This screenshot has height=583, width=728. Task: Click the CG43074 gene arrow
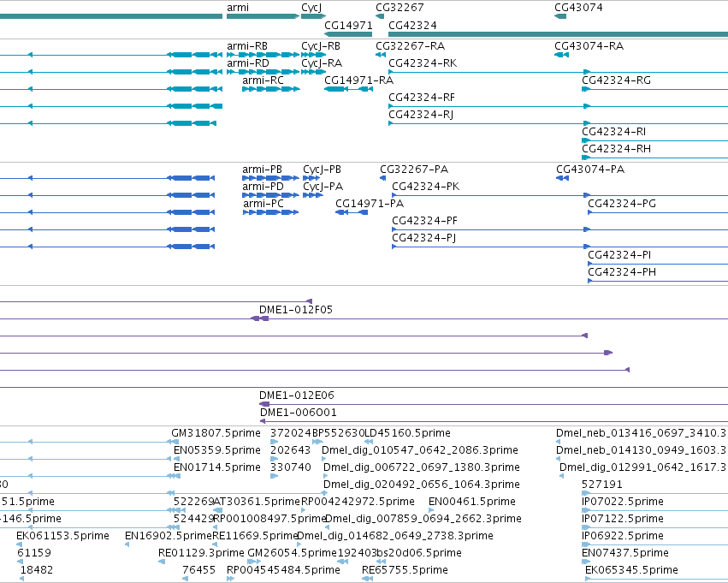tap(560, 16)
